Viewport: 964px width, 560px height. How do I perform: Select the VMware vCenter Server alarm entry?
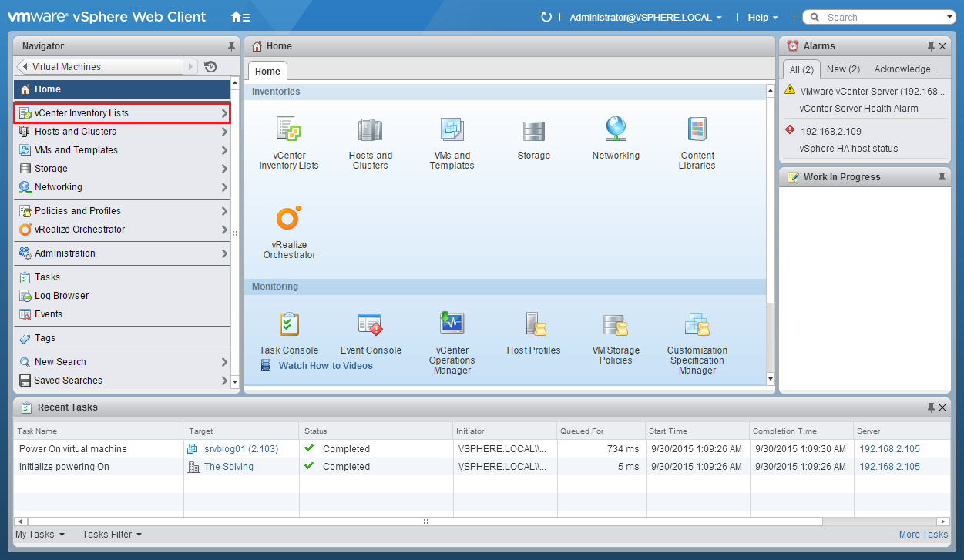(865, 99)
